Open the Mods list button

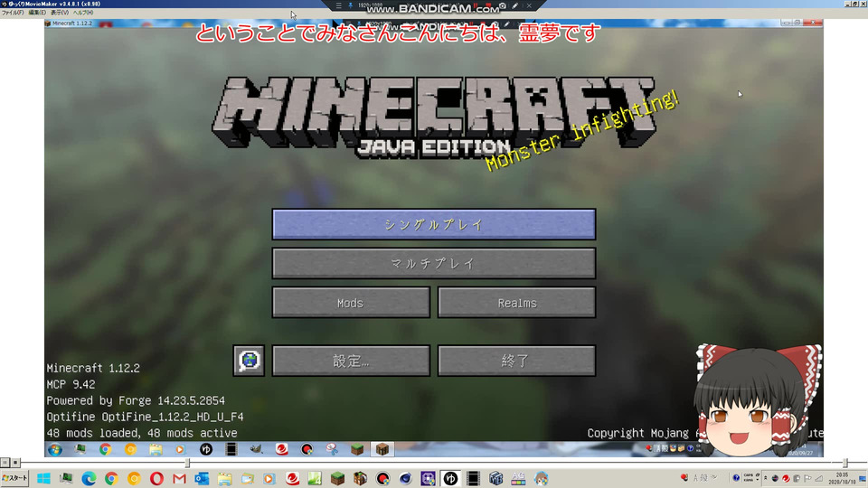click(351, 303)
